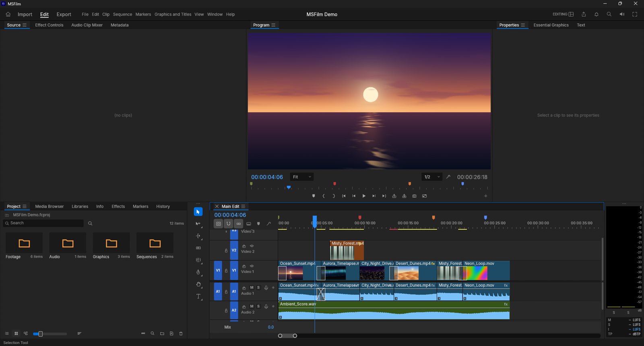Go to the Import workspace
This screenshot has width=644, height=346.
click(25, 14)
